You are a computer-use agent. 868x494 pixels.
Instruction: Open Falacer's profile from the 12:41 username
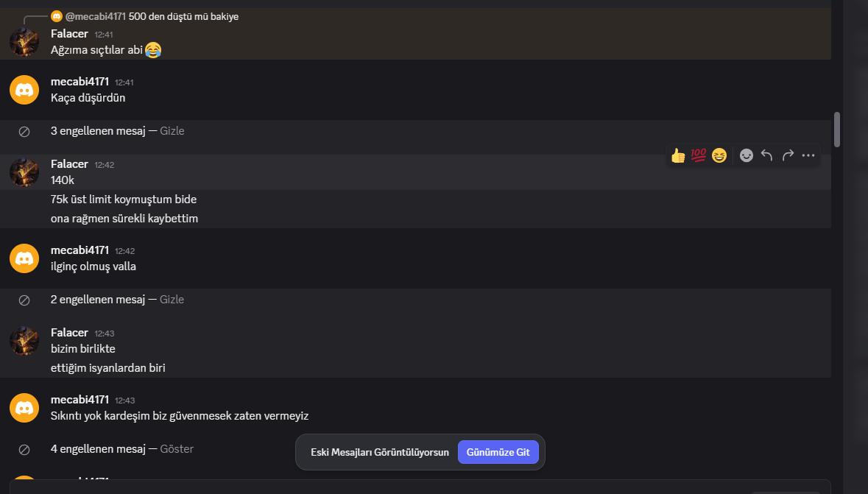pos(69,34)
